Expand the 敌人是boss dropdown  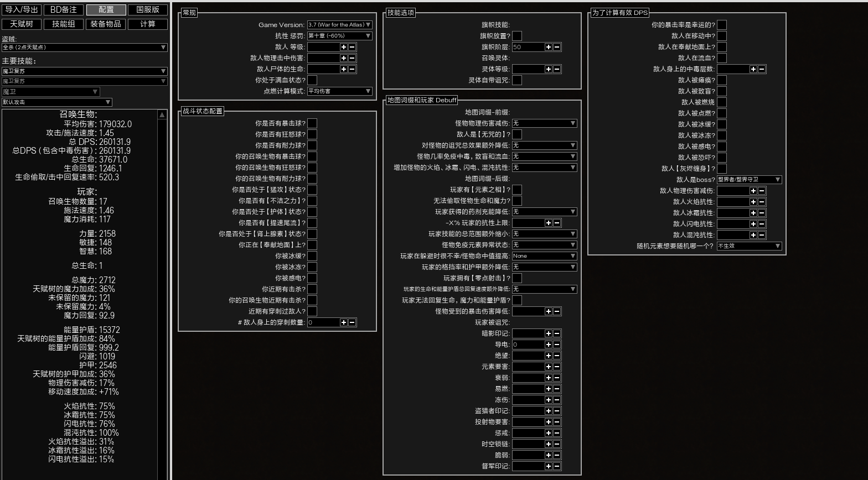pos(749,180)
